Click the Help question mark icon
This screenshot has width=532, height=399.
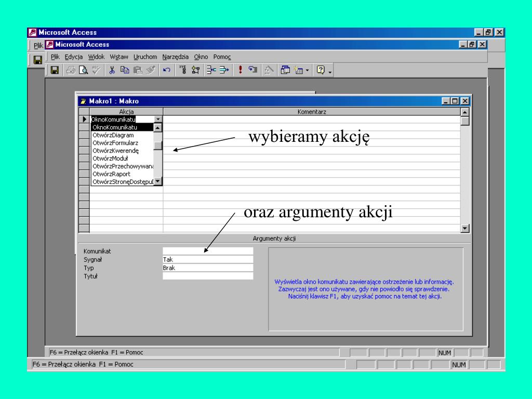(320, 70)
